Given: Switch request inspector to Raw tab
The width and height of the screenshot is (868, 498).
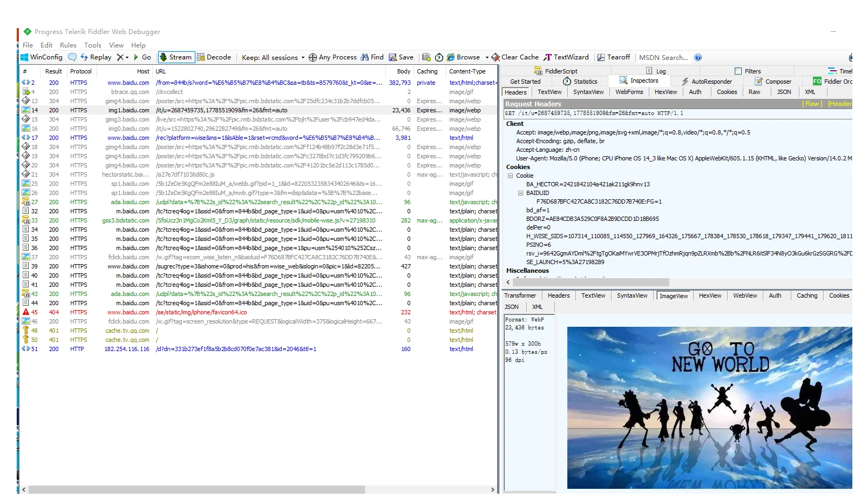Looking at the screenshot, I should (754, 92).
